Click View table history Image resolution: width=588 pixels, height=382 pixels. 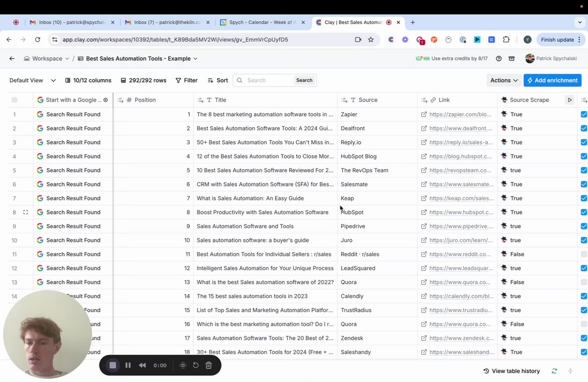[x=511, y=371]
